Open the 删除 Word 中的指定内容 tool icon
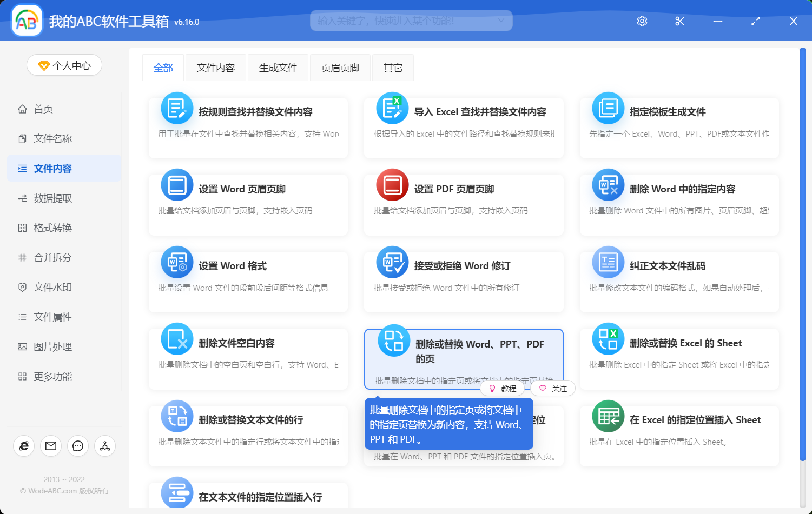Viewport: 812px width, 514px height. pyautogui.click(x=608, y=184)
